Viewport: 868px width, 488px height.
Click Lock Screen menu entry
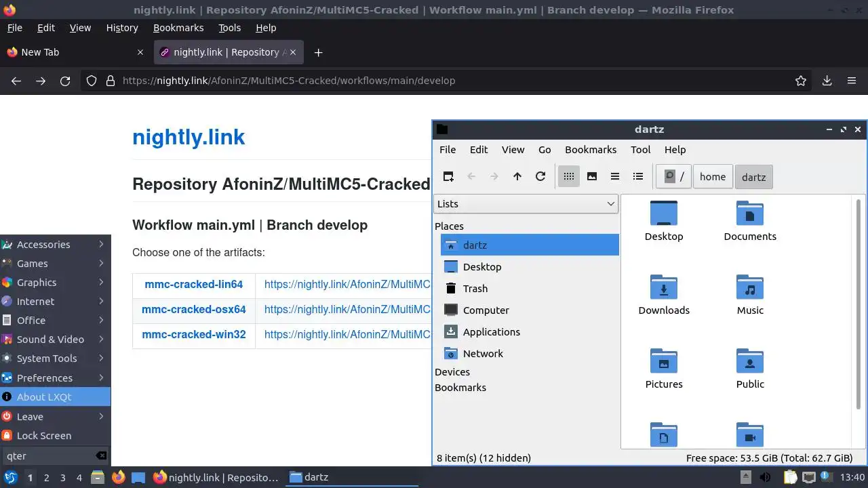click(x=55, y=435)
